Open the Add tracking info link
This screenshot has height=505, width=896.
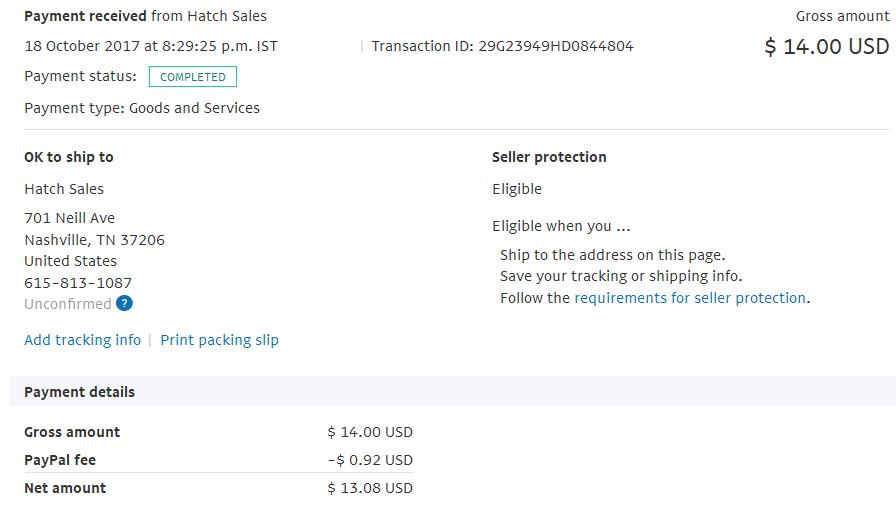click(82, 340)
